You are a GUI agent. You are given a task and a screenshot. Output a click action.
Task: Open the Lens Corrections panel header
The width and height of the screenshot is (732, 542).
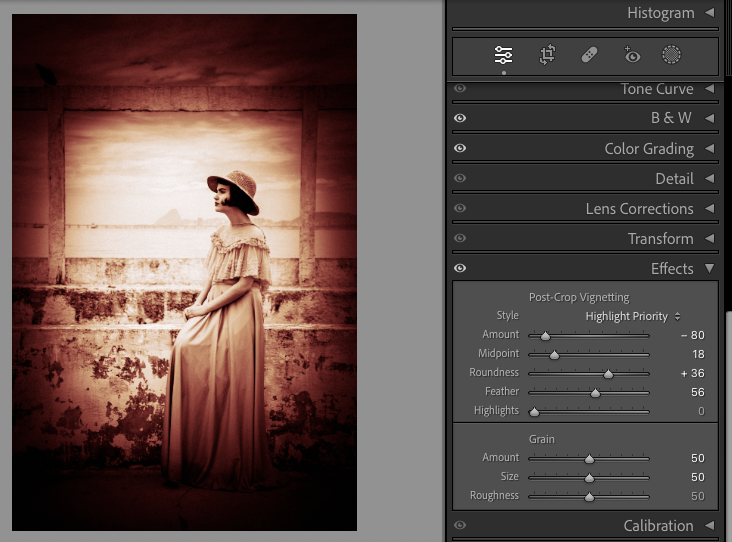click(639, 209)
